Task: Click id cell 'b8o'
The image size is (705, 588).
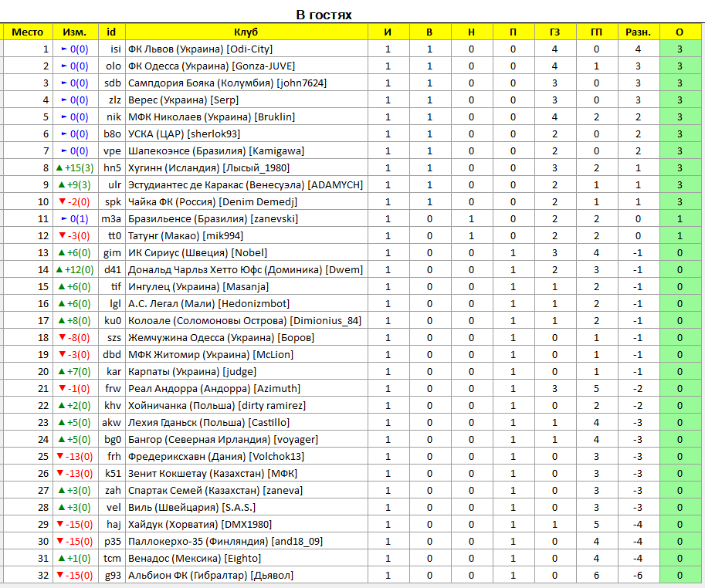Action: pyautogui.click(x=113, y=133)
